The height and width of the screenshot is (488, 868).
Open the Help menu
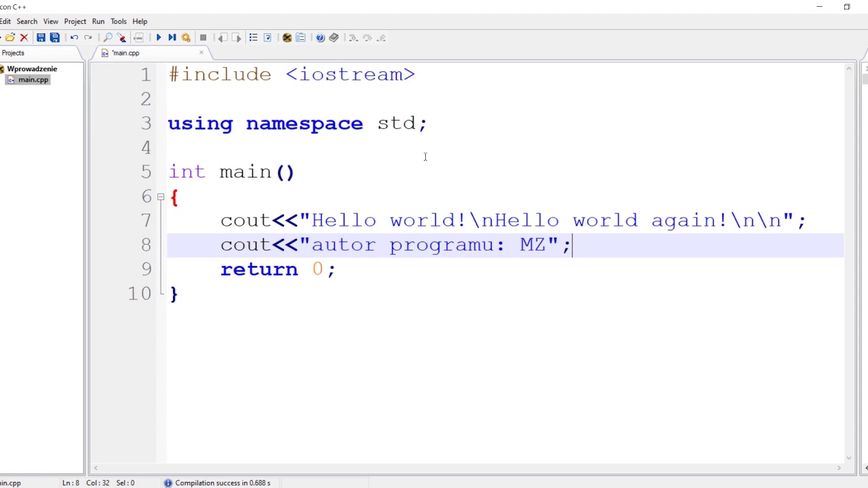140,21
